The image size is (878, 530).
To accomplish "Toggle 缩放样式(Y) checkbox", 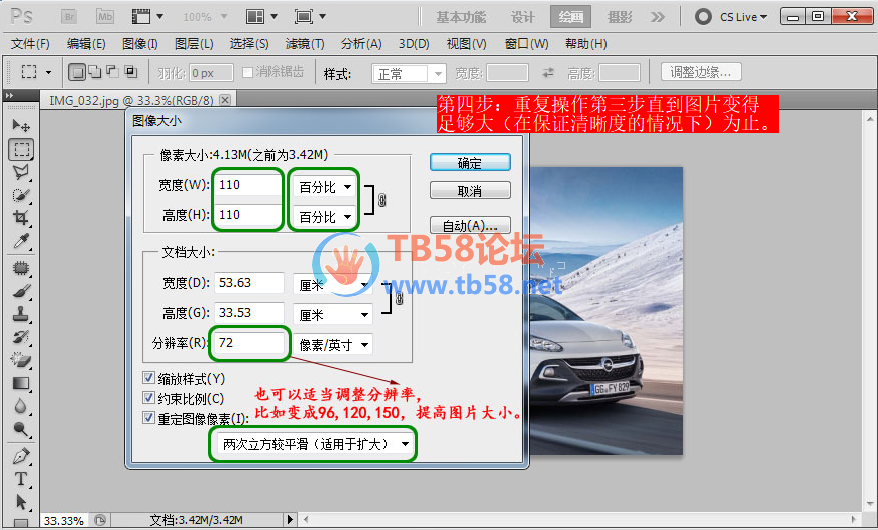I will 148,378.
